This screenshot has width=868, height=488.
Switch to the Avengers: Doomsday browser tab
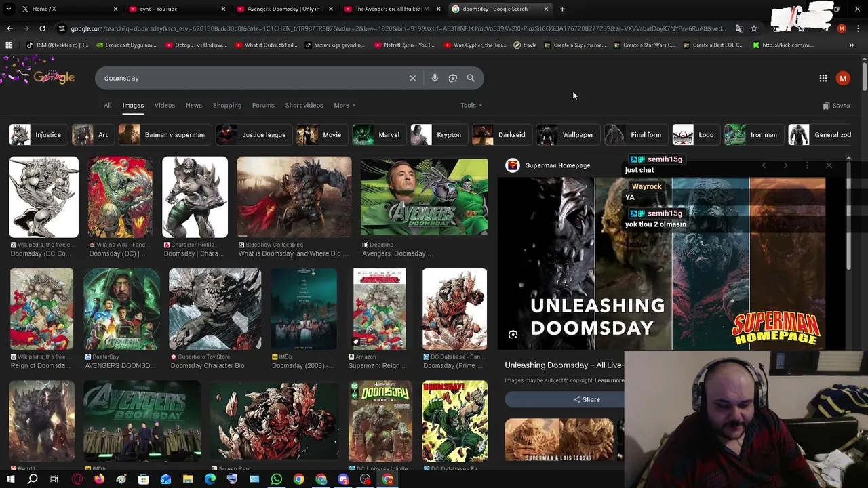283,9
